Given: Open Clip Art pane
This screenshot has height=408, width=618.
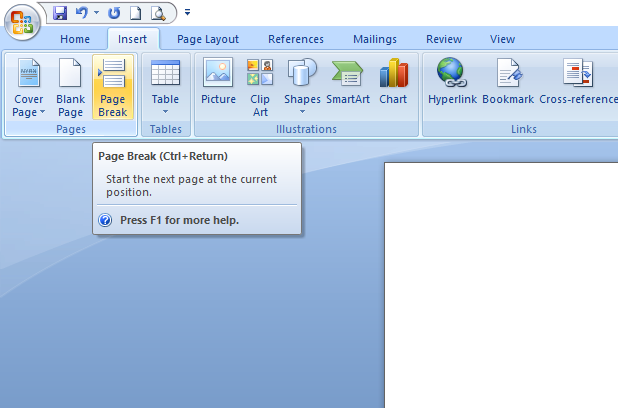Looking at the screenshot, I should click(260, 85).
